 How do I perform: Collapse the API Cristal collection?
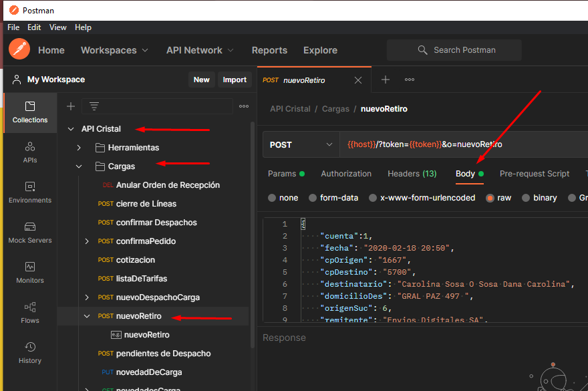[x=71, y=129]
